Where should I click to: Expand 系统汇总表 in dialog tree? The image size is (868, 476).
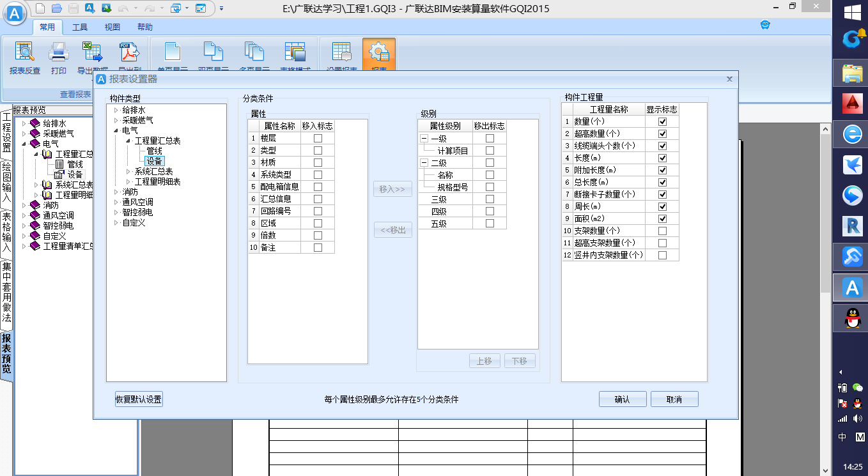[x=128, y=171]
